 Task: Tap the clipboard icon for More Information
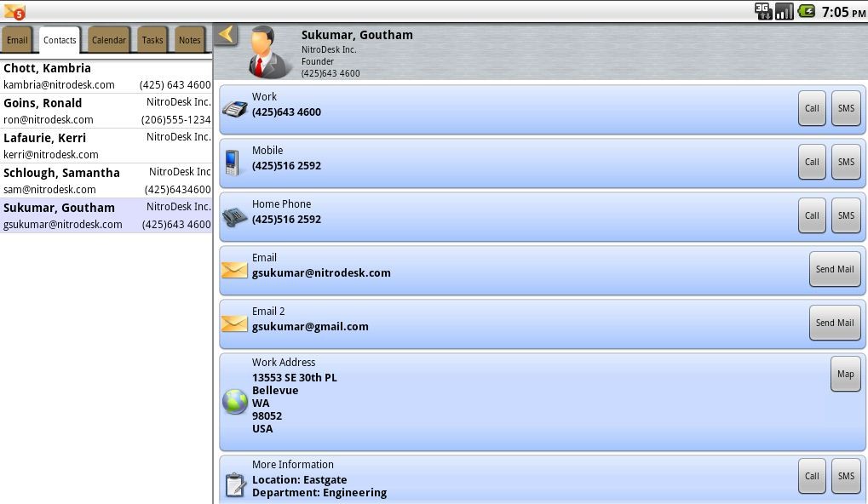[x=235, y=484]
